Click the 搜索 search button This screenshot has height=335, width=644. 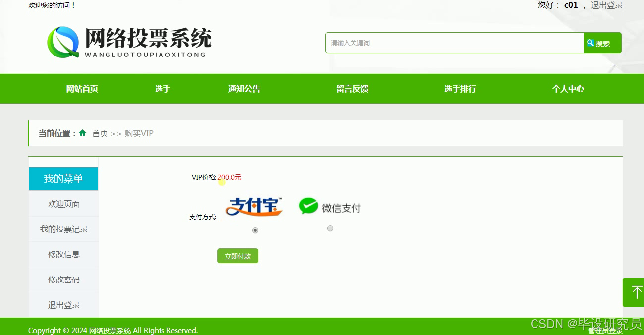coord(602,43)
